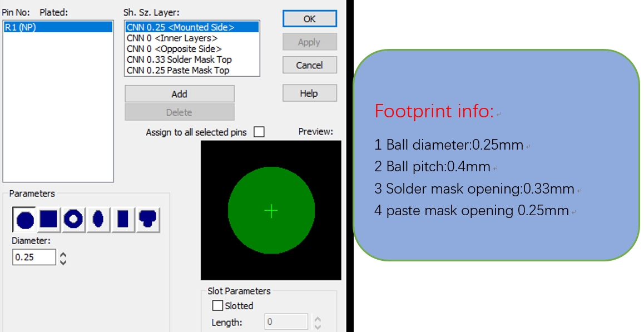644x332 pixels.
Task: Decrease the Diameter value with down arrow
Action: [63, 261]
